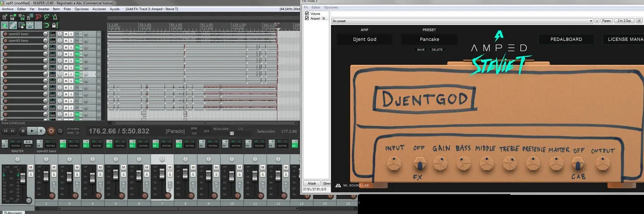The image size is (644, 214).
Task: Toggle the CAB switch on the amp
Action: tap(578, 164)
